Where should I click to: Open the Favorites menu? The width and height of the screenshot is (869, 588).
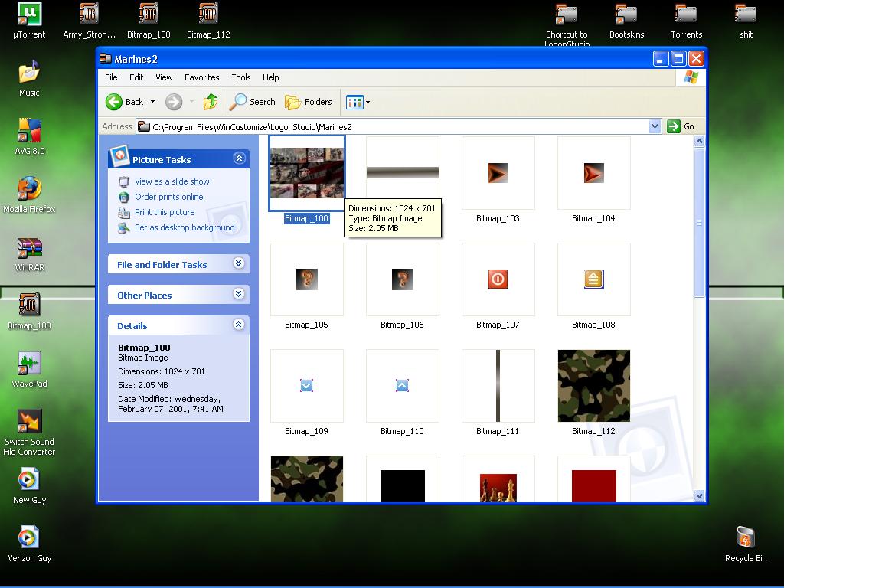[x=202, y=77]
